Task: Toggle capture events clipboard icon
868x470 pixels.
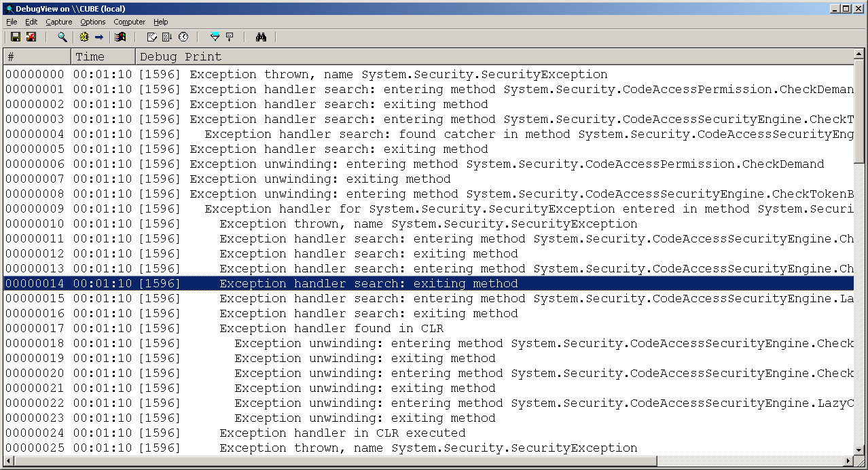Action: (152, 37)
